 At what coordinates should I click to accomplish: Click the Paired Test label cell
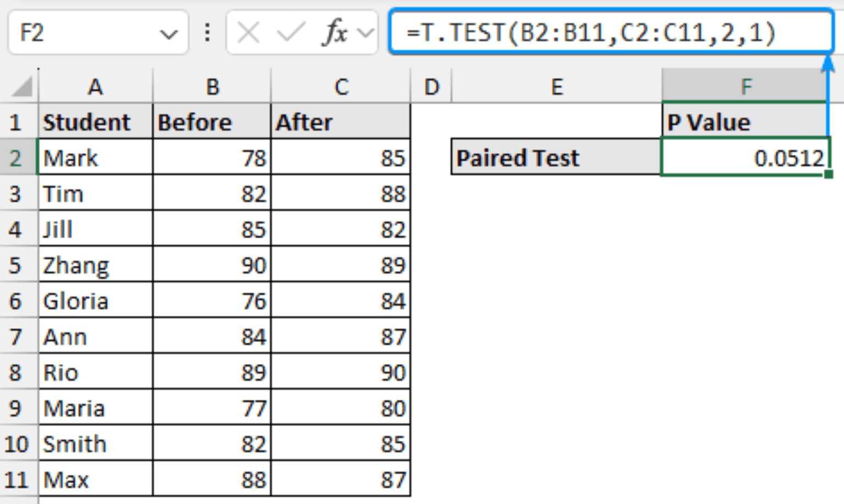tap(555, 158)
